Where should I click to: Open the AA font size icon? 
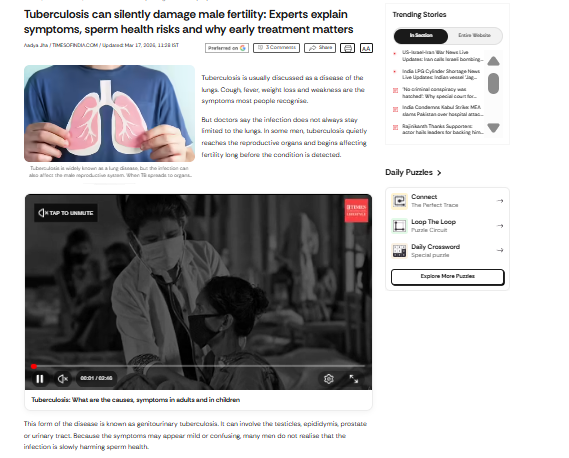click(366, 48)
